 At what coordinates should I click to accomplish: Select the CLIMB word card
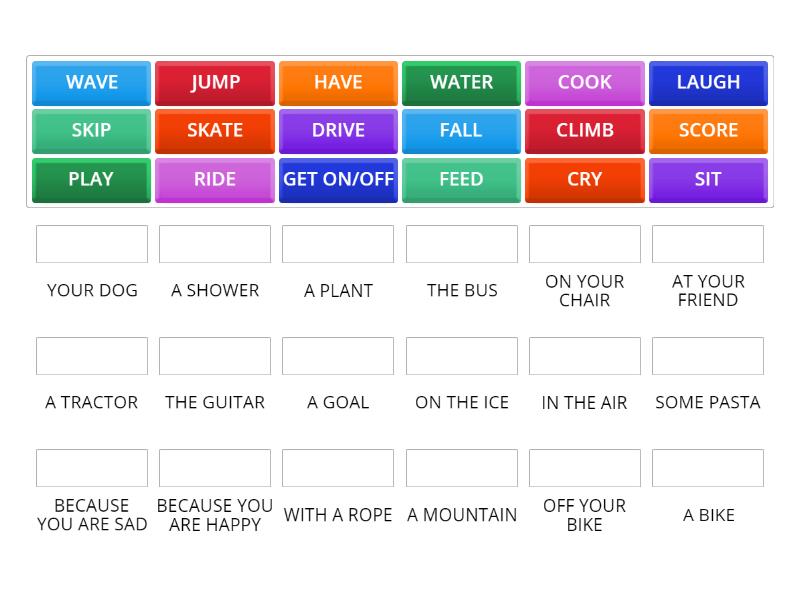tap(585, 131)
